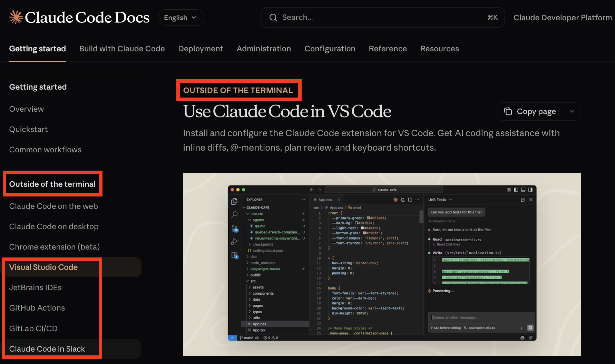Image resolution: width=615 pixels, height=364 pixels.
Task: Open the Run and Debug activity bar icon
Action: 234,241
